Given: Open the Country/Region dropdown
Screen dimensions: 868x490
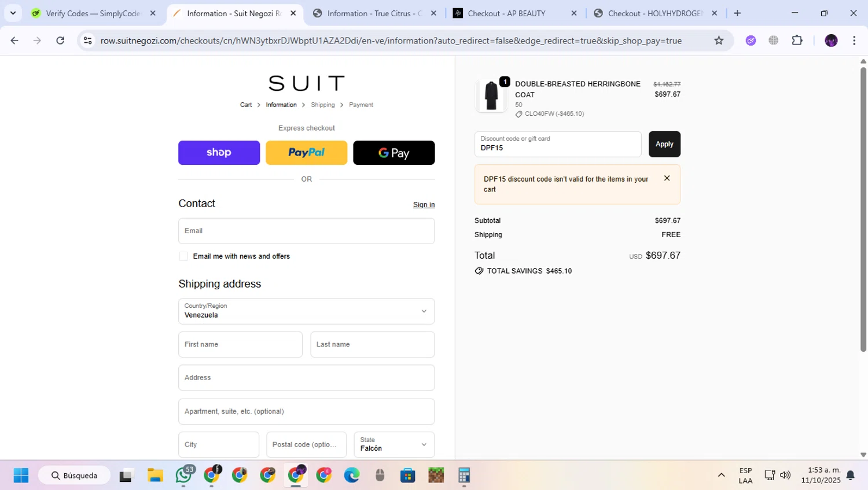Looking at the screenshot, I should 307,311.
